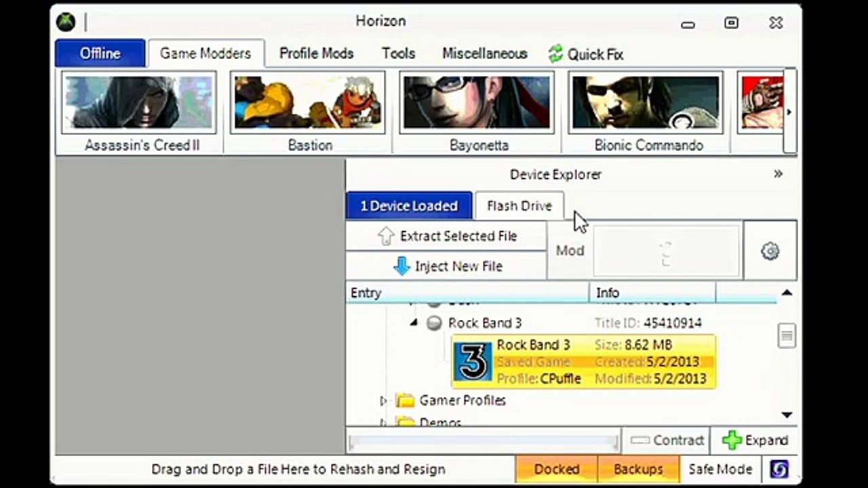This screenshot has width=868, height=488.
Task: Open the Bastion game modder thumbnail
Action: [x=308, y=104]
